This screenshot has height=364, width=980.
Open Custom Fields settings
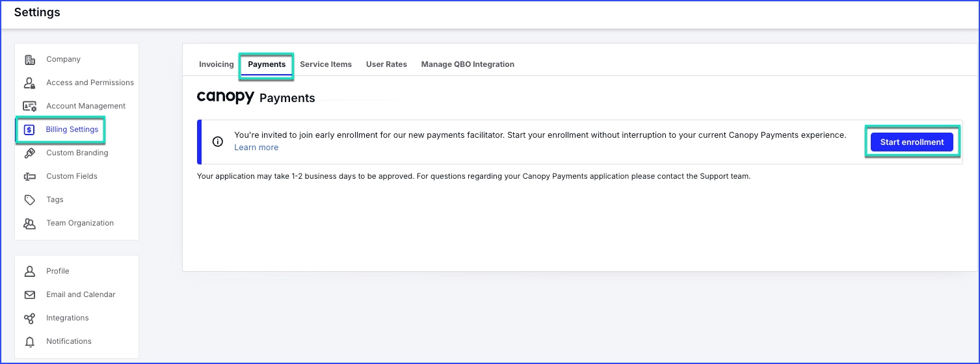pyautogui.click(x=72, y=176)
